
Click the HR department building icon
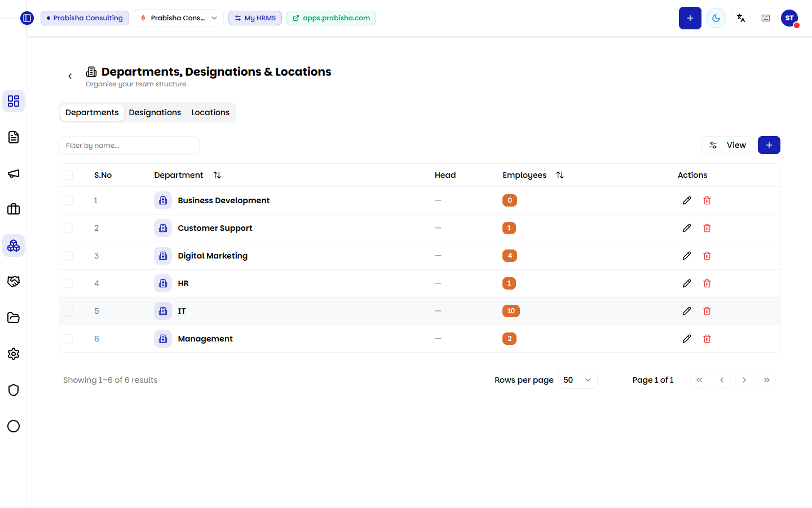[163, 283]
